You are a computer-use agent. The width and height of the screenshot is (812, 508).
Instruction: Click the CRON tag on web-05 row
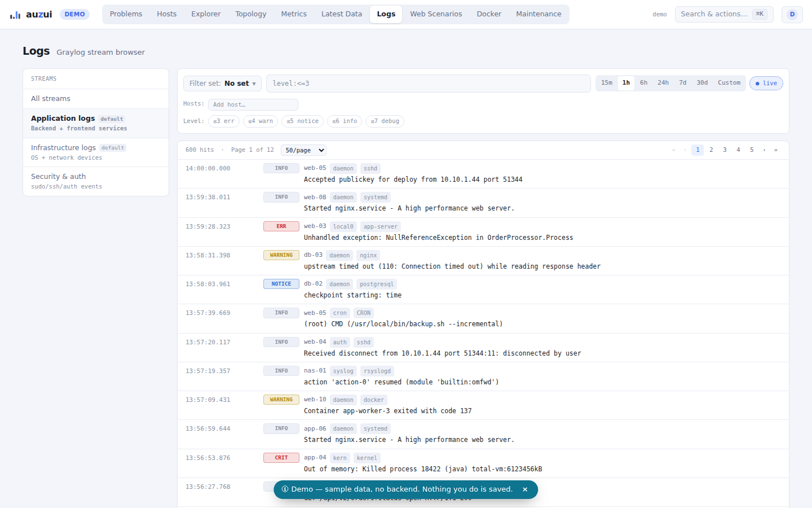(x=364, y=313)
